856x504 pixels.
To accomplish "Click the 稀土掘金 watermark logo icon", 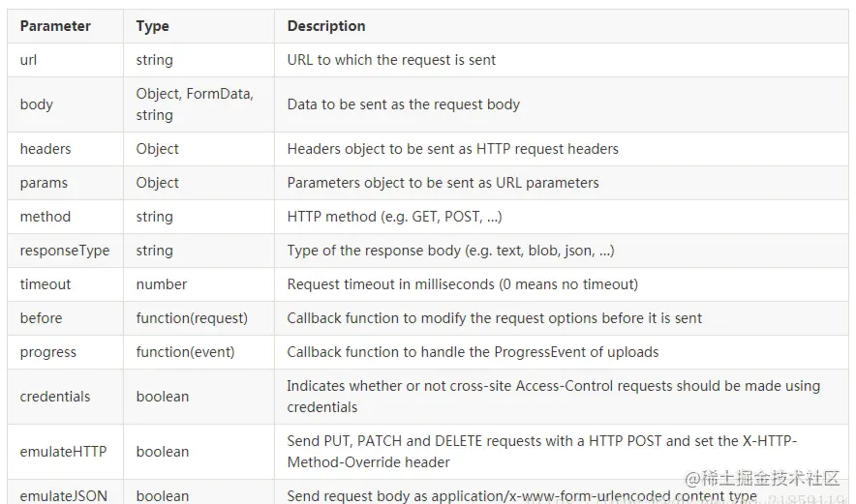I will pos(694,478).
